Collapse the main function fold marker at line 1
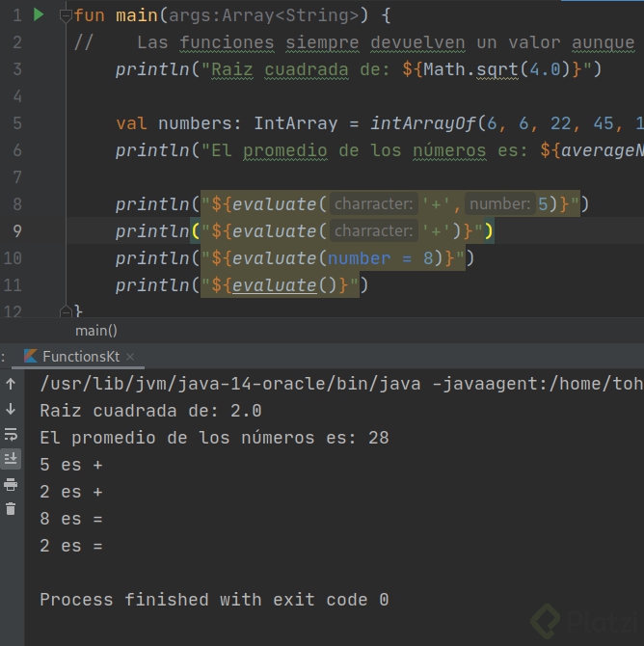This screenshot has height=646, width=644. [x=66, y=15]
